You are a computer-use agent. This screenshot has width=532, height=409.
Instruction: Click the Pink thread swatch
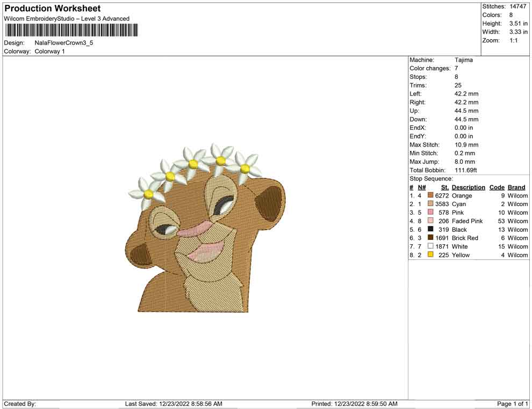click(429, 213)
